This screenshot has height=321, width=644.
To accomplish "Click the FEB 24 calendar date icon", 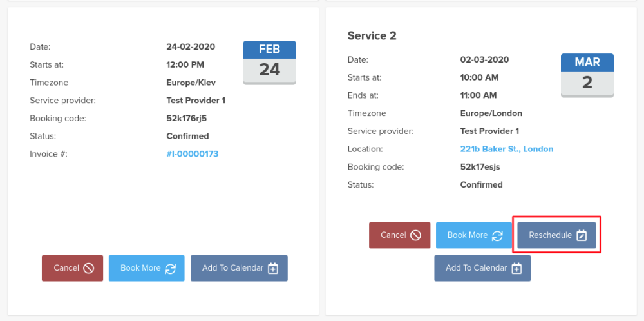I will point(269,63).
